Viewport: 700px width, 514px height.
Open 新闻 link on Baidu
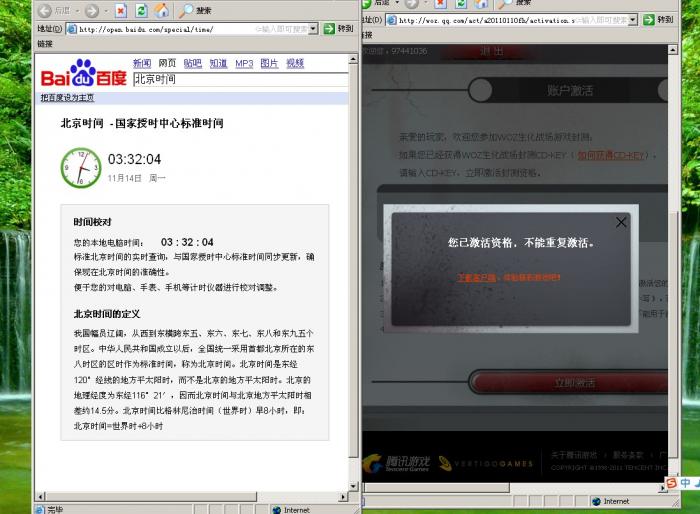[x=142, y=63]
